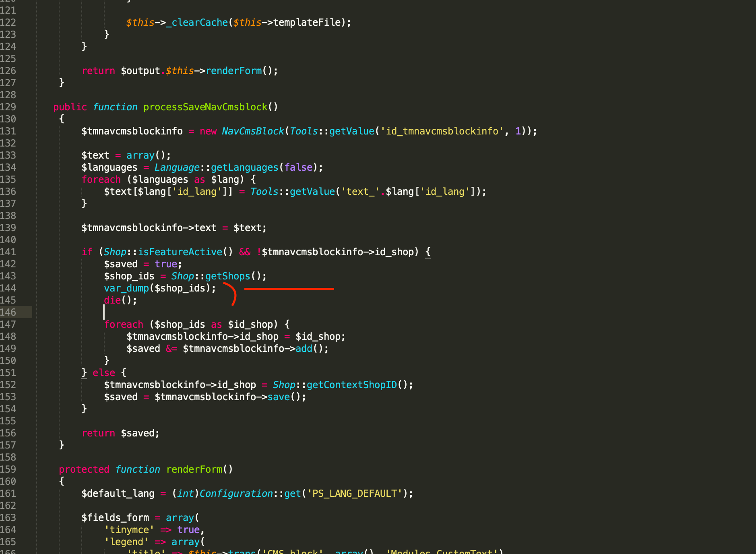Click the && operator in the if condition

[x=245, y=252]
